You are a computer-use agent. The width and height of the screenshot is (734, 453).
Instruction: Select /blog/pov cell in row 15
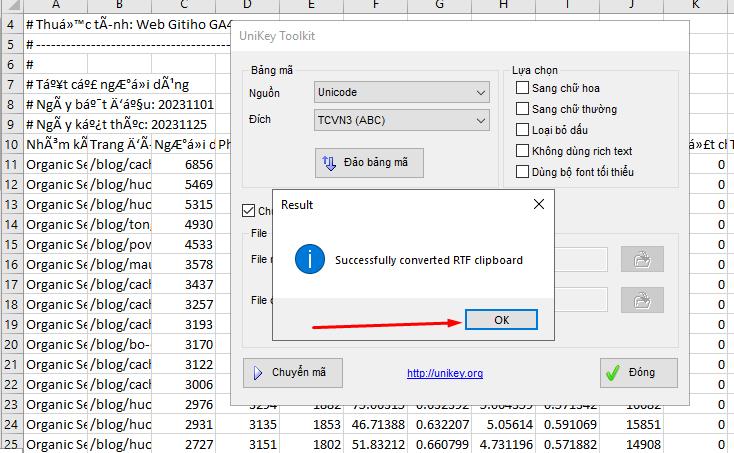tap(119, 244)
